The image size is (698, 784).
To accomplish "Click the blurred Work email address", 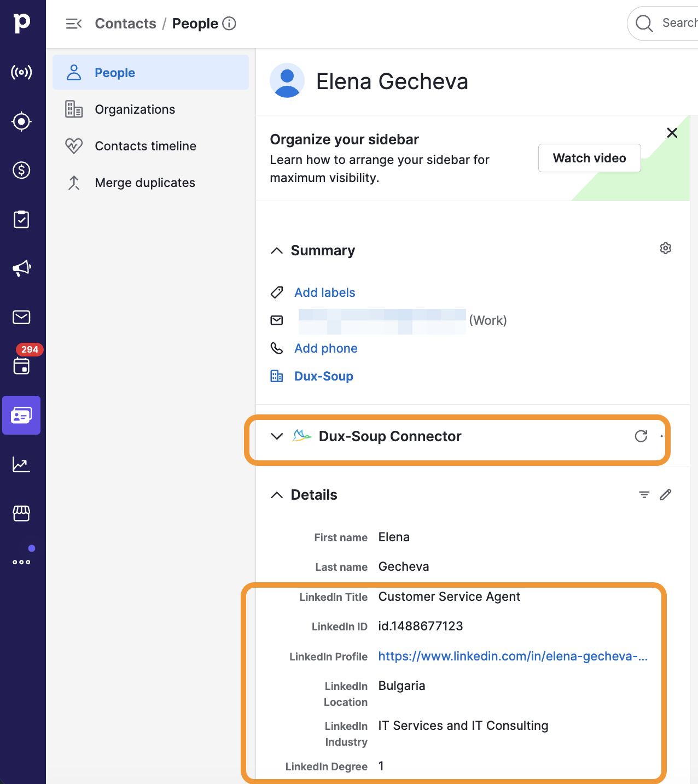I will point(382,321).
